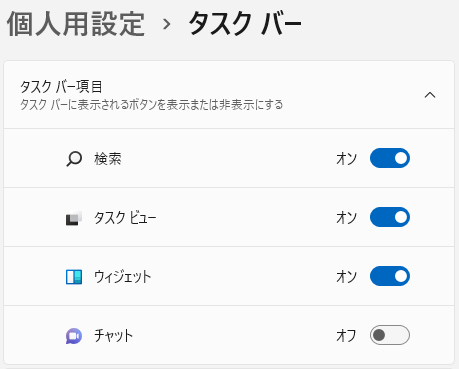Go back to 個人用設定 breadcrumb
The height and width of the screenshot is (369, 459).
[76, 24]
